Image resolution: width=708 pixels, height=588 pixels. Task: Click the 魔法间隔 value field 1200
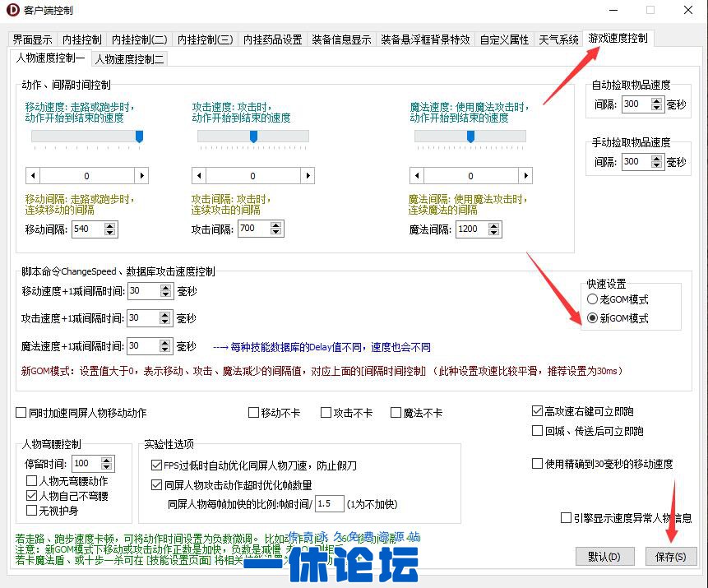(x=472, y=229)
